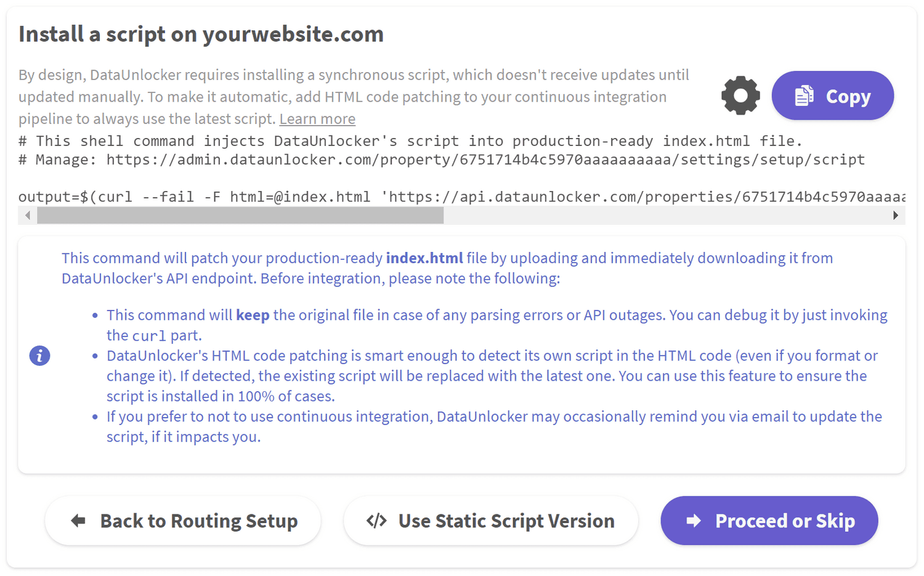Click the code </> icon on Static Script button

(x=376, y=521)
